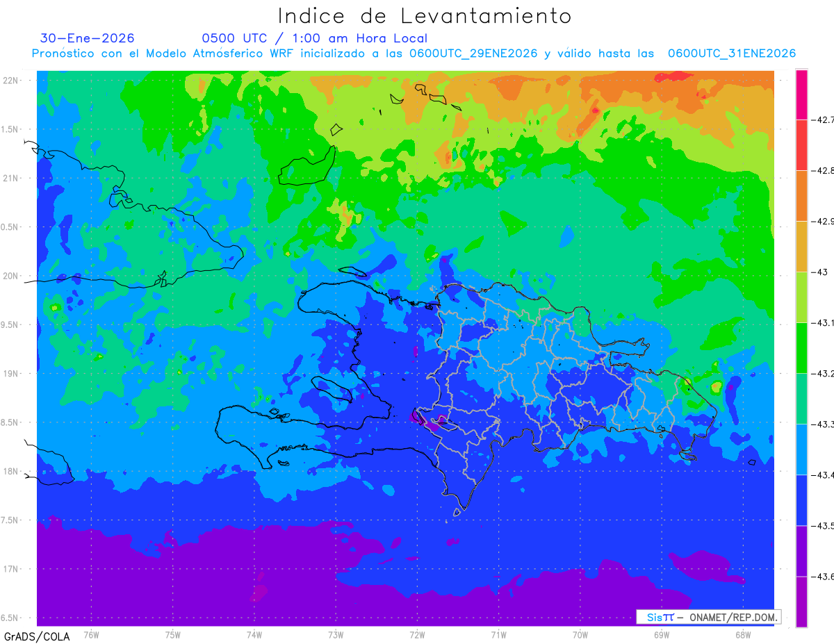Viewport: 834px width, 644px height.
Task: Click the "-43.1" color scale label
Action: 823,323
